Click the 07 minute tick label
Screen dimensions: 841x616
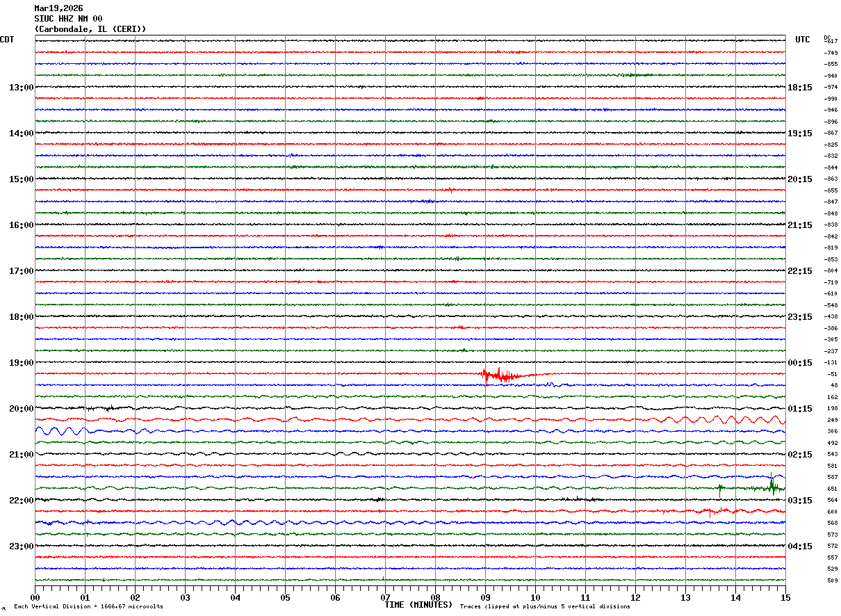[385, 597]
